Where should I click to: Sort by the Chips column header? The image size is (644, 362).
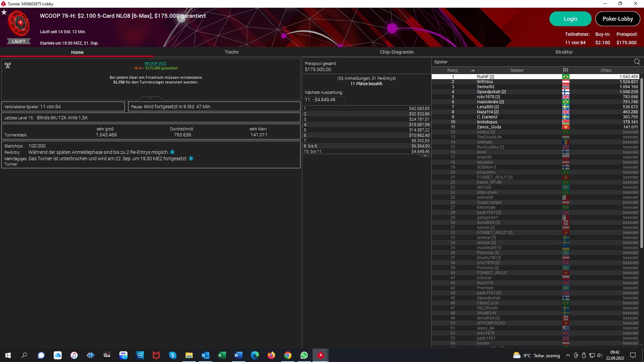[x=606, y=70]
